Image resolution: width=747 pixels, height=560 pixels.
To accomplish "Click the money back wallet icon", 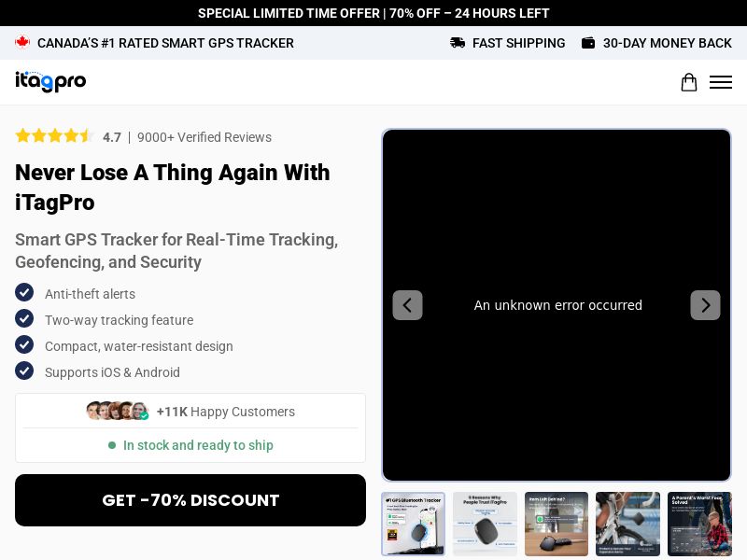I will [588, 43].
